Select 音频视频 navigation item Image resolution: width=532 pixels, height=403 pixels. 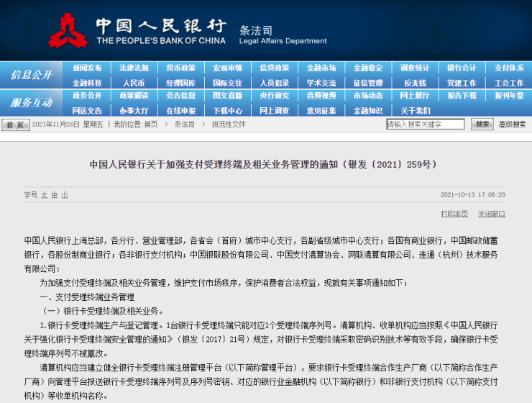point(321,96)
